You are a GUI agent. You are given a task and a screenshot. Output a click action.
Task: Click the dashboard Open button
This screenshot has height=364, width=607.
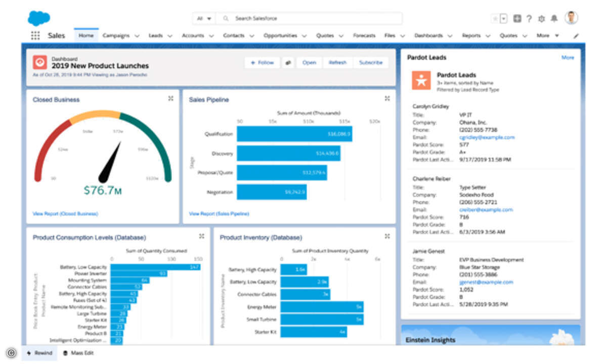[x=309, y=63]
